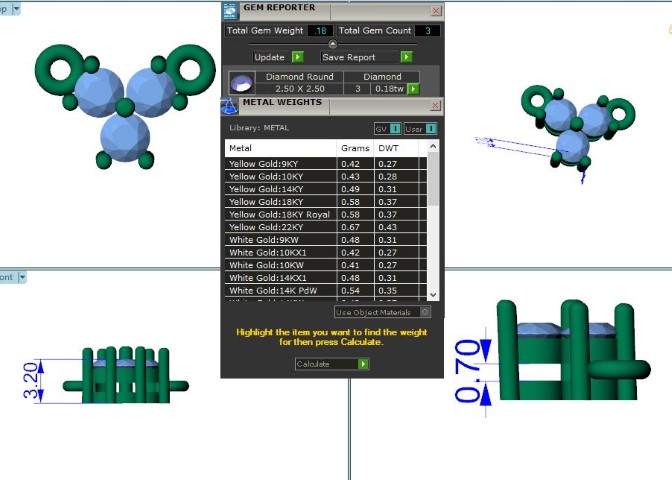The width and height of the screenshot is (672, 480).
Task: Enable Use Object Materials option
Action: pyautogui.click(x=426, y=312)
